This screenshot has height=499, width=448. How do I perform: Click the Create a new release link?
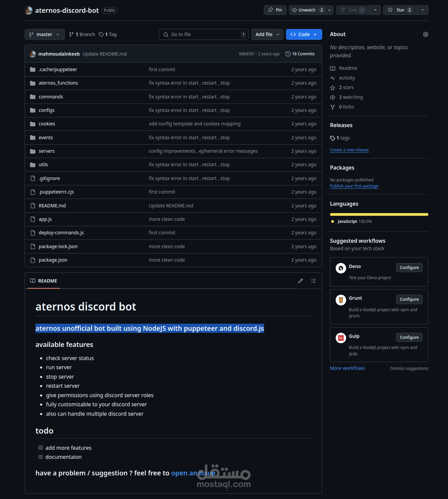(349, 150)
